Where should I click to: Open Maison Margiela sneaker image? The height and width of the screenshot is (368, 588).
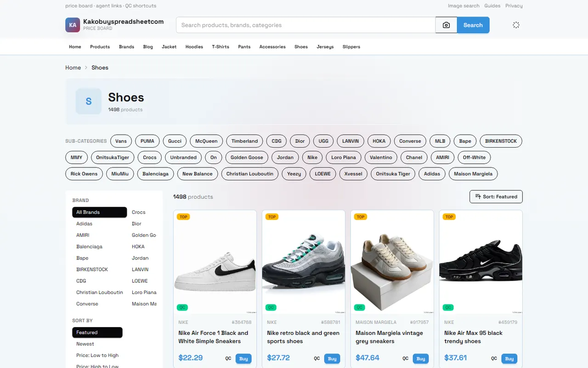pyautogui.click(x=392, y=262)
